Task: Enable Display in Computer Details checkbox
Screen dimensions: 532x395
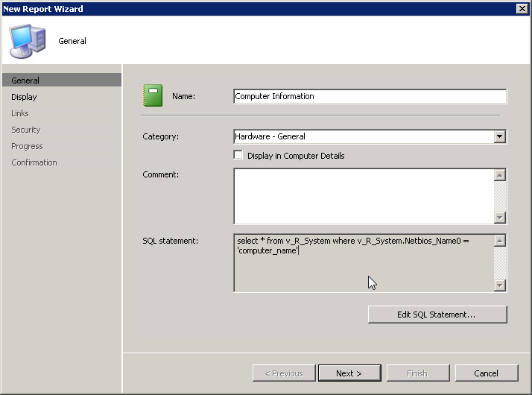Action: pos(238,155)
